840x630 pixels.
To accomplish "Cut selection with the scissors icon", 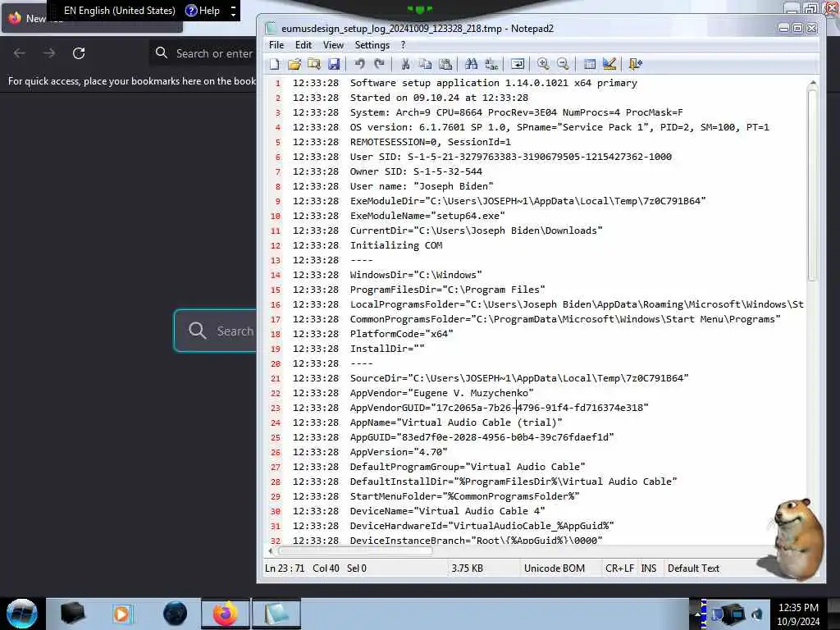I will 405,64.
